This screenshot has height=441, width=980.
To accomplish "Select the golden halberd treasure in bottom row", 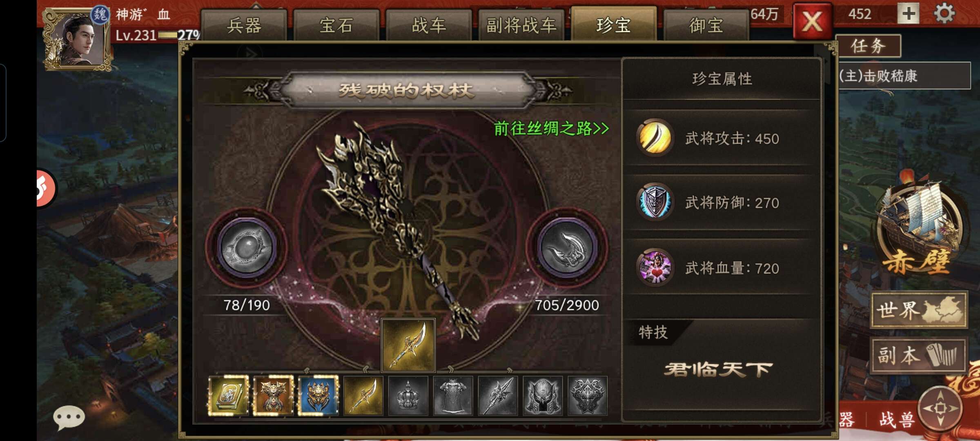I will [x=363, y=395].
